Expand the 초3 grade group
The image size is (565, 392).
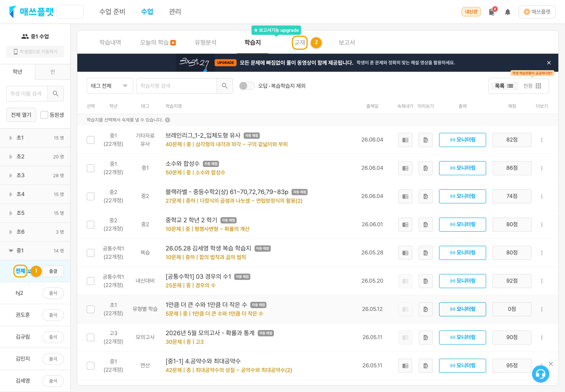click(35, 175)
